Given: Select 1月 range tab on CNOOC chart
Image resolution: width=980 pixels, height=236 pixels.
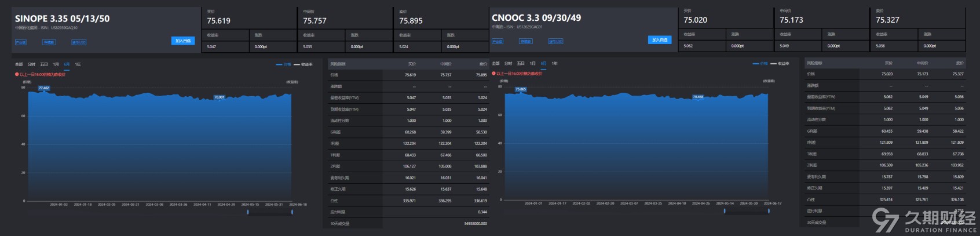Looking at the screenshot, I should (x=532, y=63).
